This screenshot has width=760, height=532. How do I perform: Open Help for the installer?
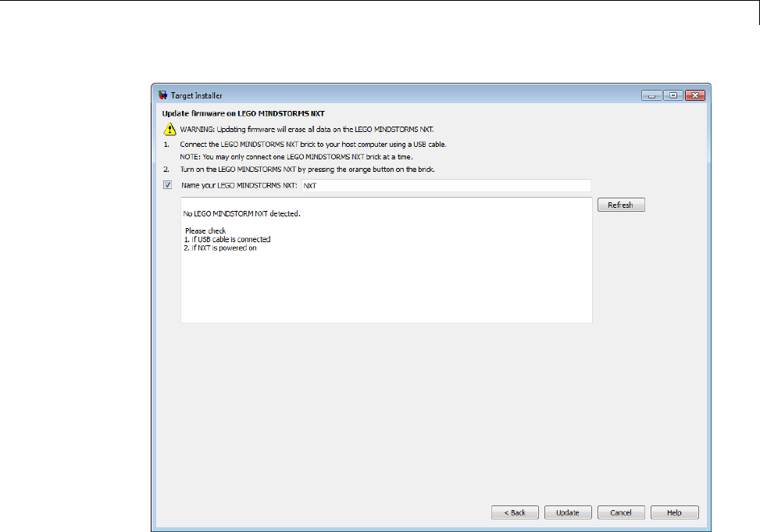[x=674, y=512]
